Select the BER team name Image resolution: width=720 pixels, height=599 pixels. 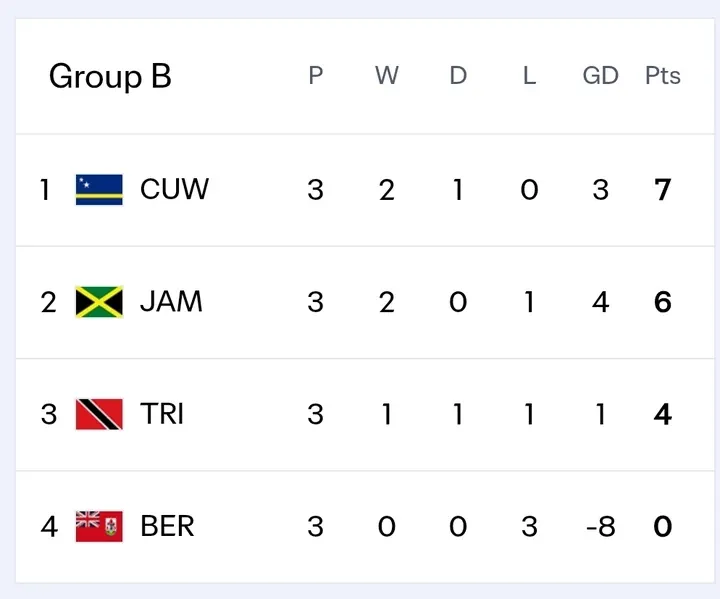(167, 526)
